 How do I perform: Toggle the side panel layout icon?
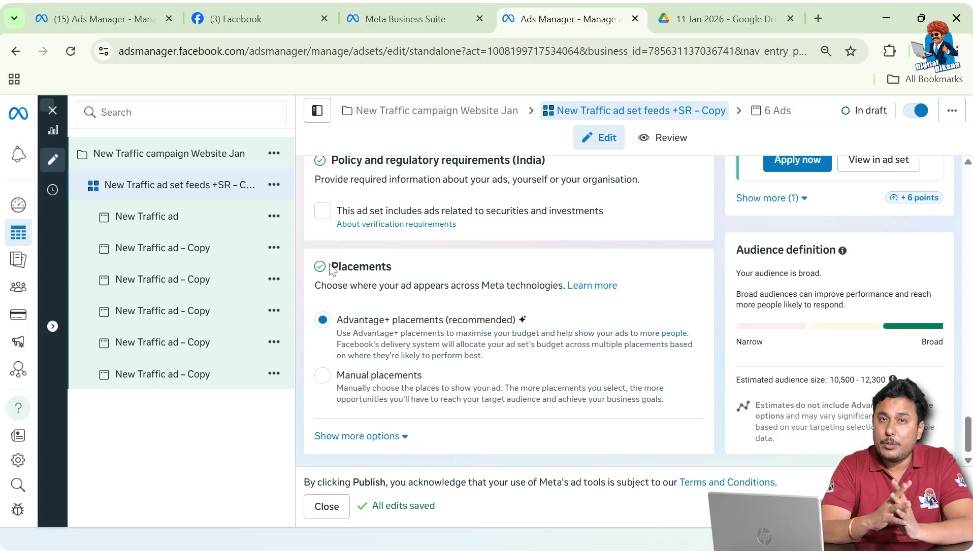(317, 110)
